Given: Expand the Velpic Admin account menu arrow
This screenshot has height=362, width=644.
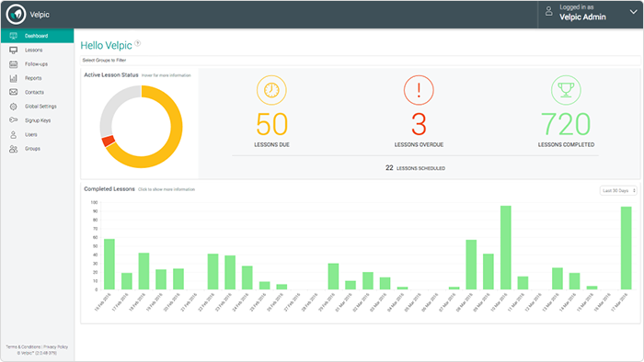Looking at the screenshot, I should tap(633, 12).
